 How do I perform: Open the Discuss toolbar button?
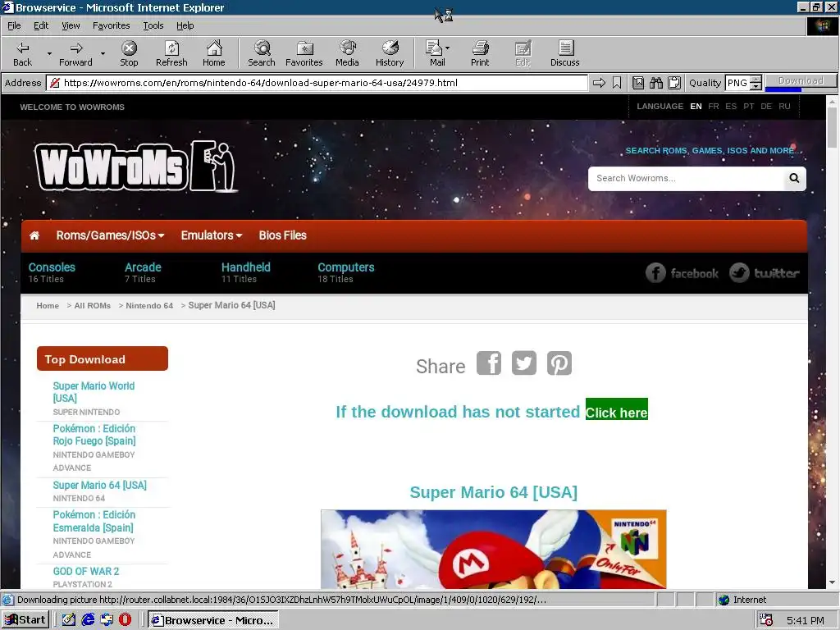(x=564, y=53)
